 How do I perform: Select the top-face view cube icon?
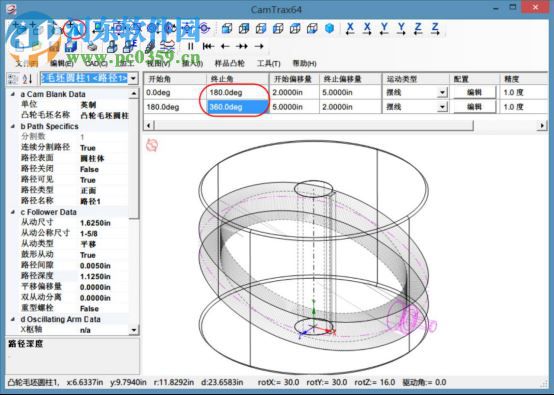[x=295, y=28]
